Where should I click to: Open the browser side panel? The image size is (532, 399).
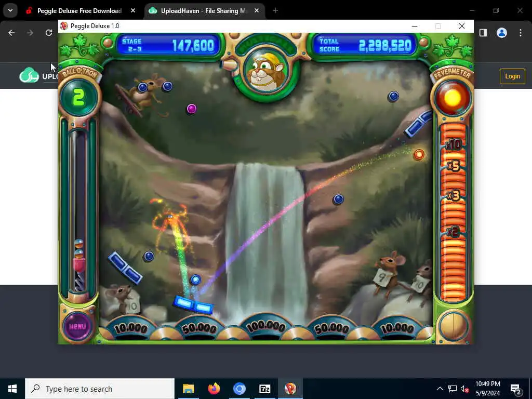point(483,33)
